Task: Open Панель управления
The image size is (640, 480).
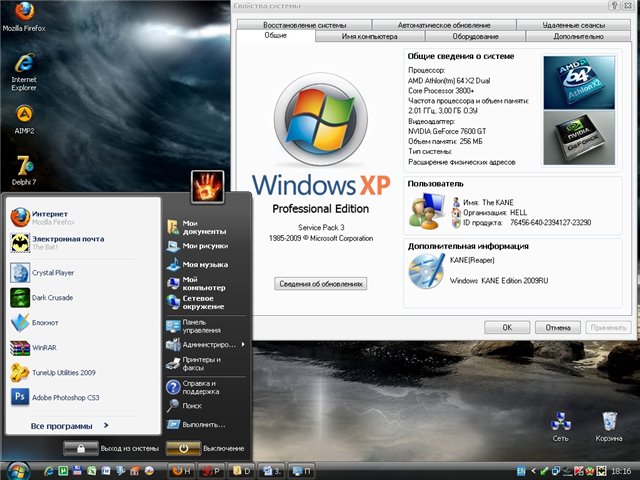Action: (x=206, y=326)
